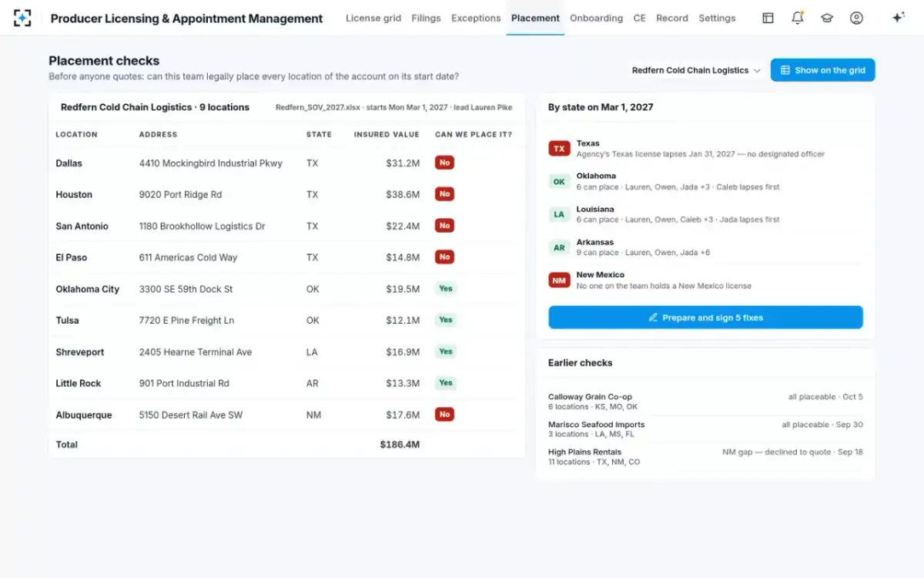Open the user account icon

tap(856, 18)
